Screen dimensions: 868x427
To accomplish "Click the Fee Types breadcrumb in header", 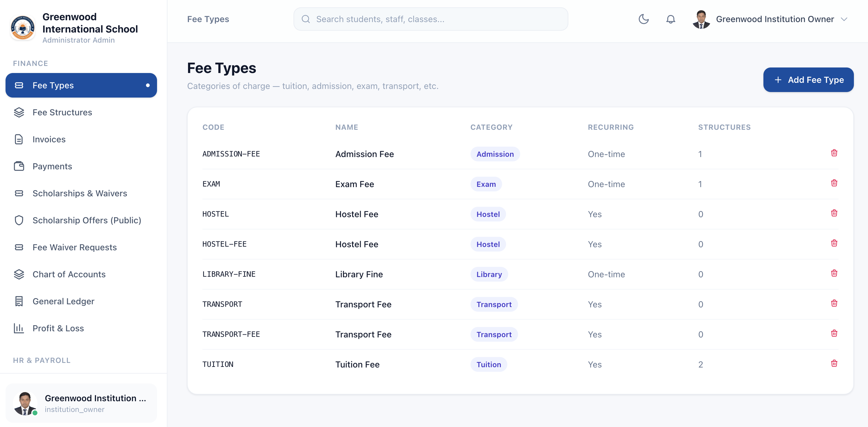I will [x=208, y=19].
